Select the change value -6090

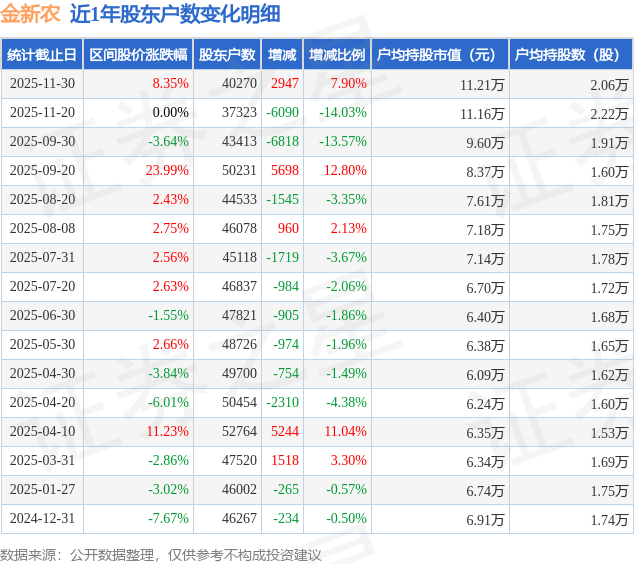pos(282,113)
